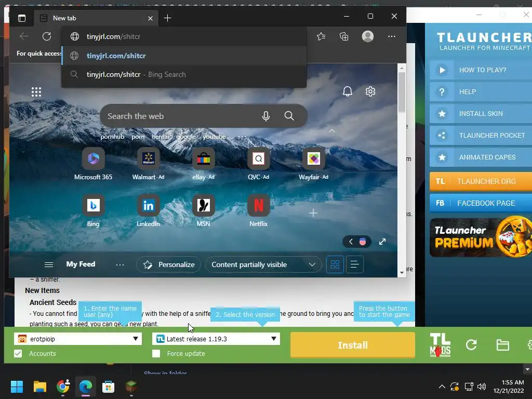Switch feed to grid layout
The height and width of the screenshot is (399, 532).
click(x=335, y=264)
